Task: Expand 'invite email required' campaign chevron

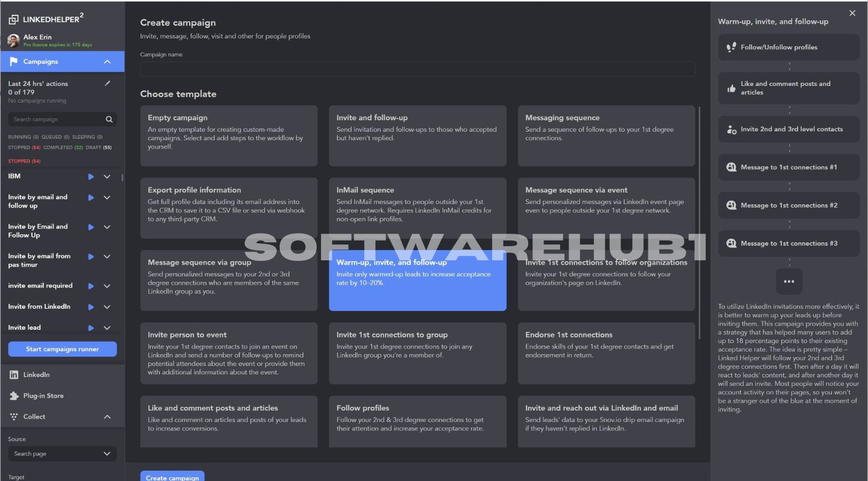Action: coord(106,286)
